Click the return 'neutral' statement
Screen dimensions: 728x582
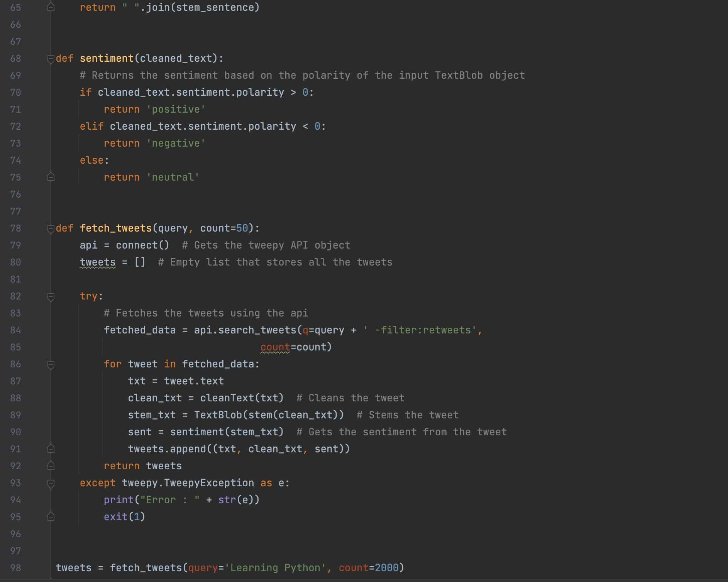151,177
